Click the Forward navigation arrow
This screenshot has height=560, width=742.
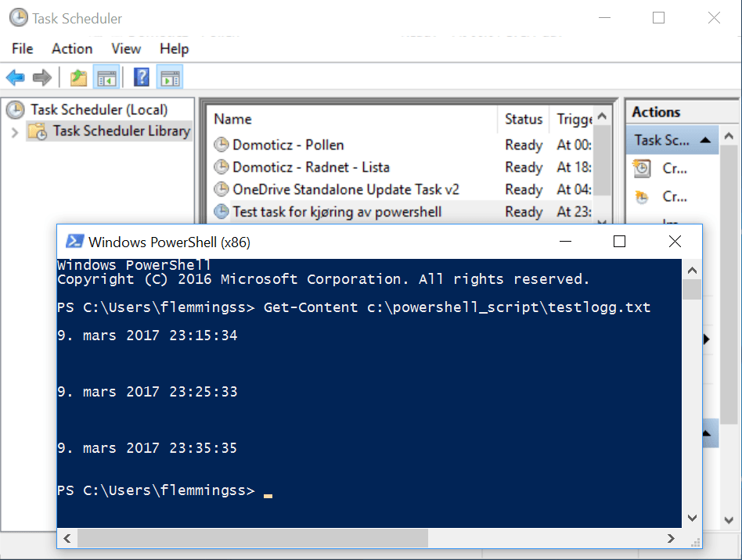[x=41, y=77]
